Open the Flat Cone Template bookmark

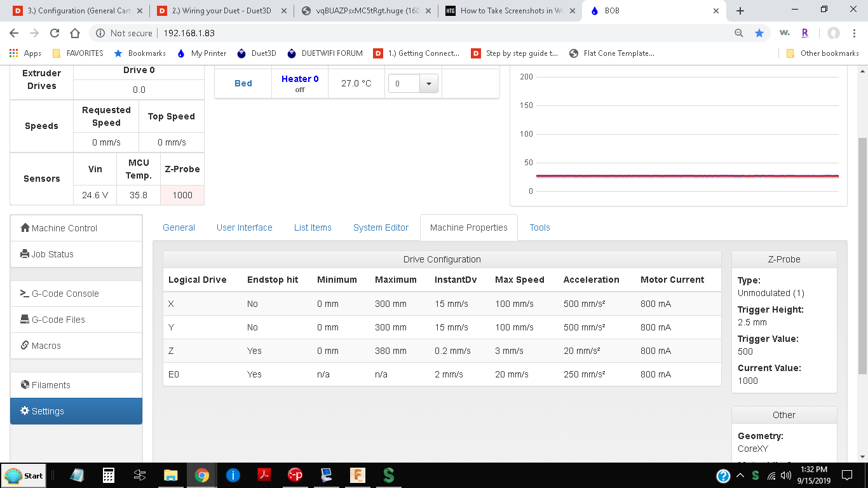tap(612, 53)
